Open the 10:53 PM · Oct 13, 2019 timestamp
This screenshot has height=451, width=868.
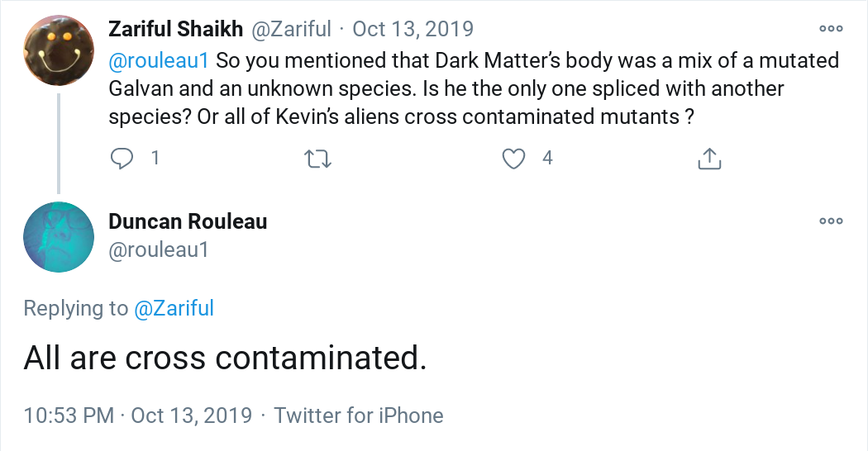(x=138, y=415)
